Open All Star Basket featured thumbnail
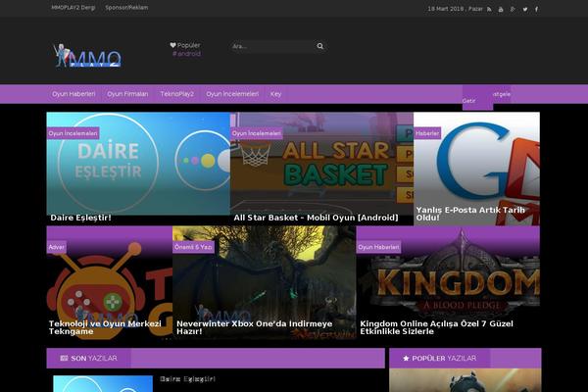Image resolution: width=588 pixels, height=392 pixels. pos(321,164)
